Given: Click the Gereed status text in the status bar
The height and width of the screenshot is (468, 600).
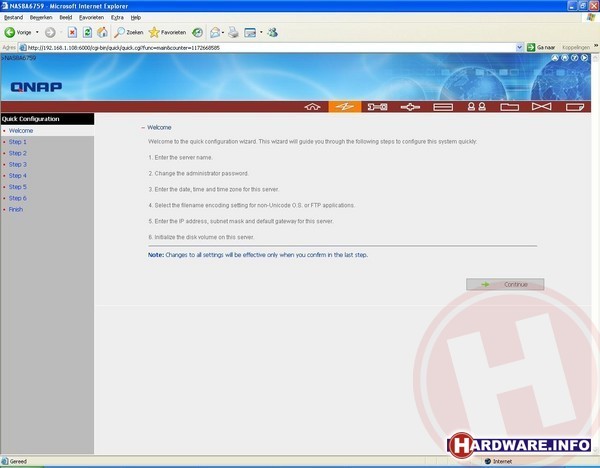Looking at the screenshot, I should point(18,461).
